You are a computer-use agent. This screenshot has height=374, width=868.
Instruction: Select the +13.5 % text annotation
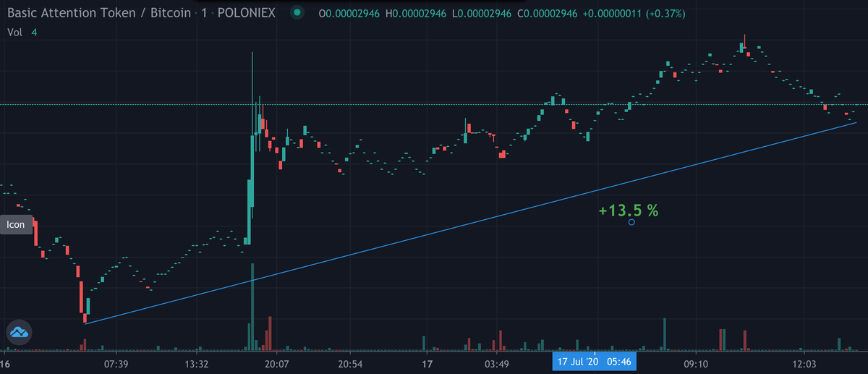pos(629,211)
